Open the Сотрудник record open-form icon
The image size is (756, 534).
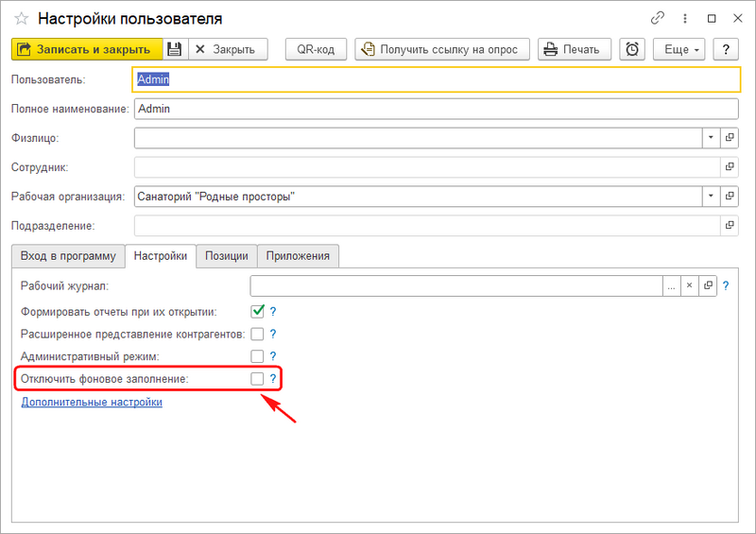point(729,167)
